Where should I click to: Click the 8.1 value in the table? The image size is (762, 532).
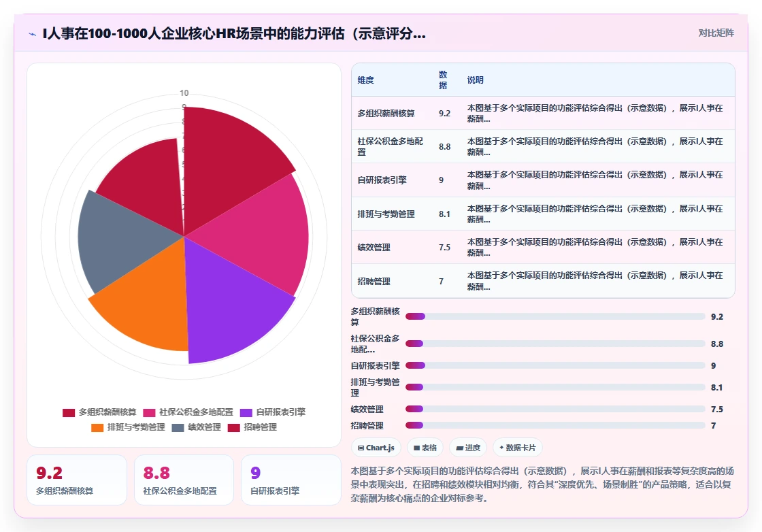click(445, 214)
